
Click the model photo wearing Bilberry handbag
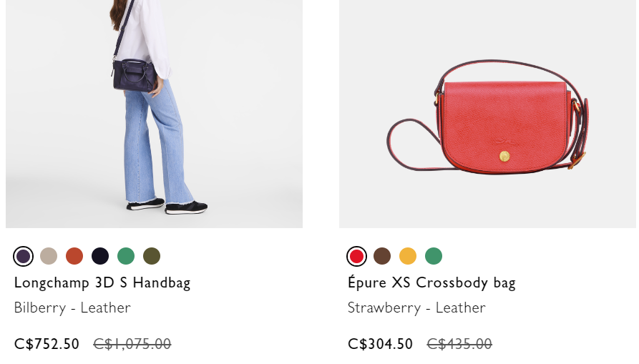pos(154,114)
